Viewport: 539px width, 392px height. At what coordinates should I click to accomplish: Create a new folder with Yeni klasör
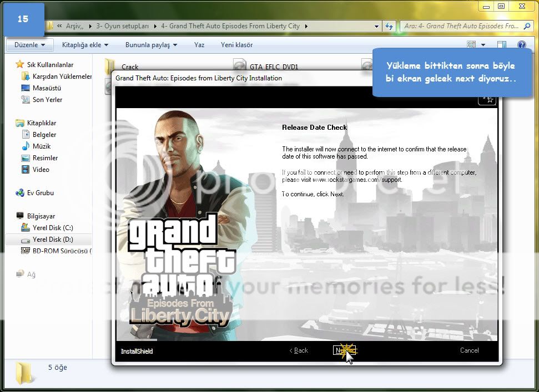[236, 45]
